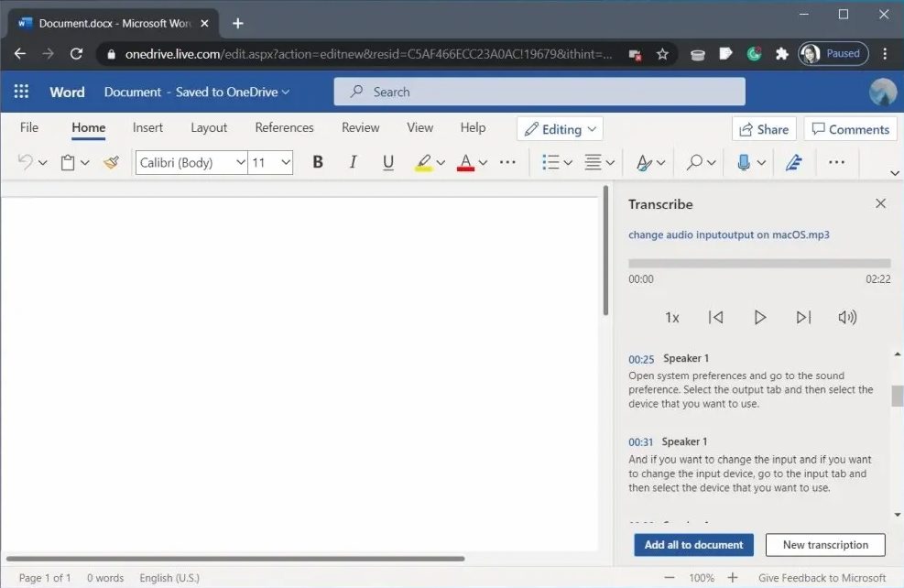This screenshot has width=904, height=588.
Task: Switch to the Home tab
Action: tap(88, 127)
